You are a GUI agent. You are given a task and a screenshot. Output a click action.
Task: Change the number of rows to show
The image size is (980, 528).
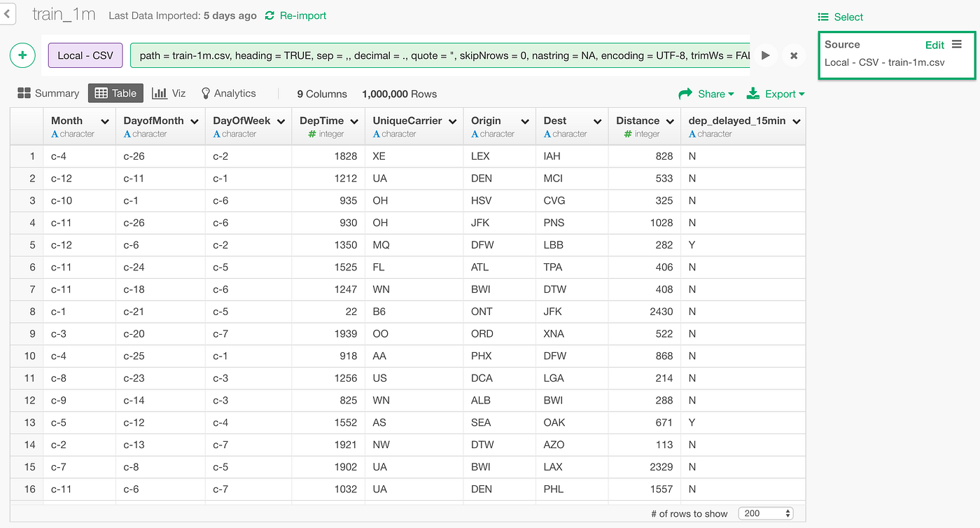(x=766, y=513)
